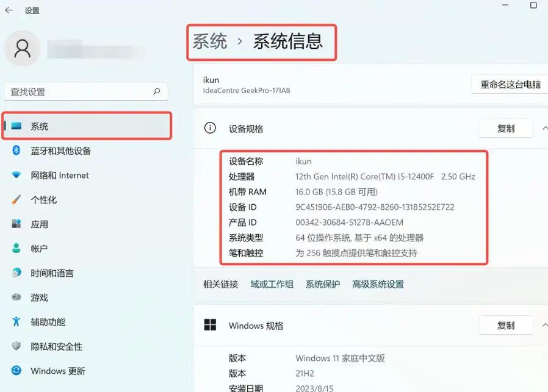The height and width of the screenshot is (392, 548).
Task: Open Windows 更新 page
Action: pyautogui.click(x=87, y=371)
